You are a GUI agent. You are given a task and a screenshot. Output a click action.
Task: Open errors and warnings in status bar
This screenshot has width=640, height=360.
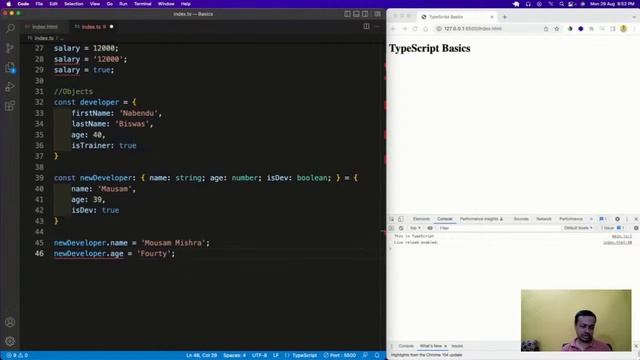click(17, 356)
